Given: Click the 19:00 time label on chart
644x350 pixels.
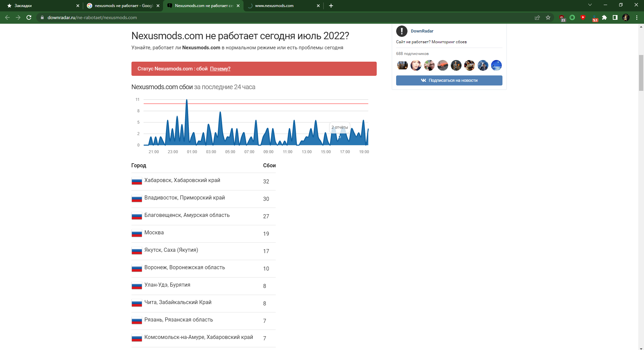Looking at the screenshot, I should click(x=364, y=152).
